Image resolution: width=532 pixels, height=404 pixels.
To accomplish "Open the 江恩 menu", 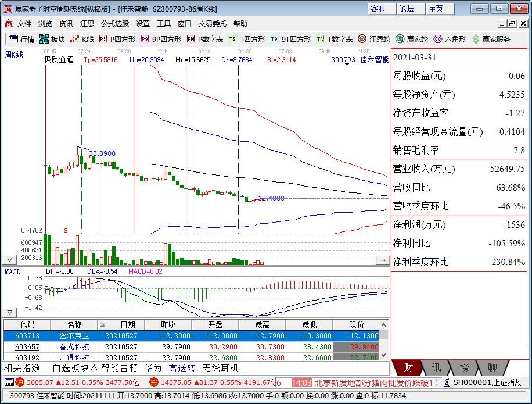I will click(x=87, y=23).
